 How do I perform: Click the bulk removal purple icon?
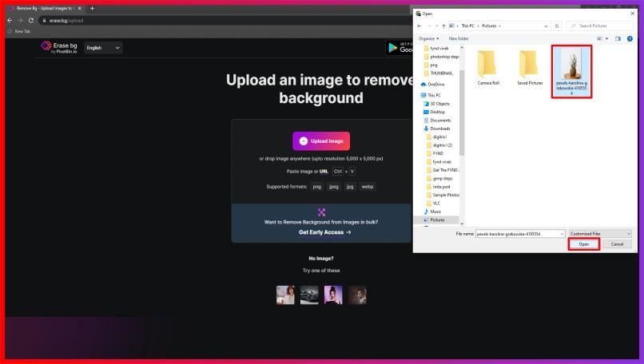(321, 212)
